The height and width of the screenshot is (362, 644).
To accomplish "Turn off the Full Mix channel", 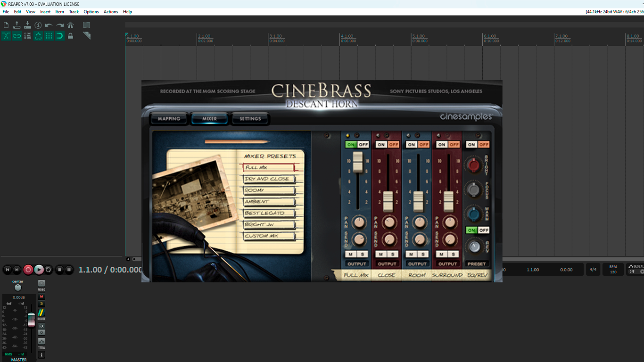I will pos(363,144).
